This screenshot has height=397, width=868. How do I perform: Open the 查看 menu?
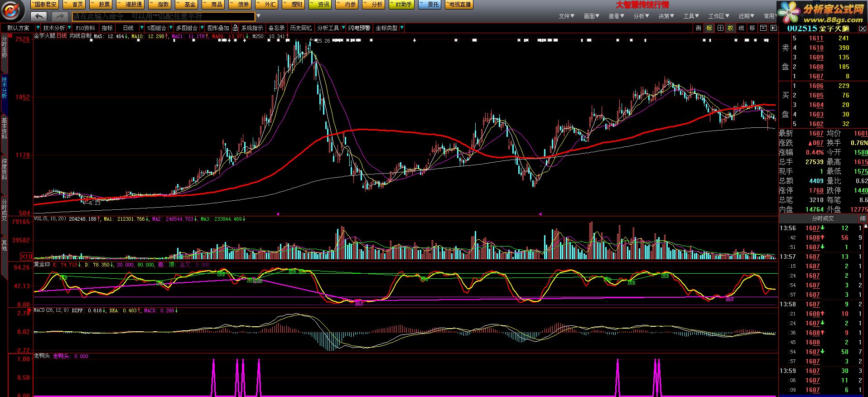tap(616, 16)
